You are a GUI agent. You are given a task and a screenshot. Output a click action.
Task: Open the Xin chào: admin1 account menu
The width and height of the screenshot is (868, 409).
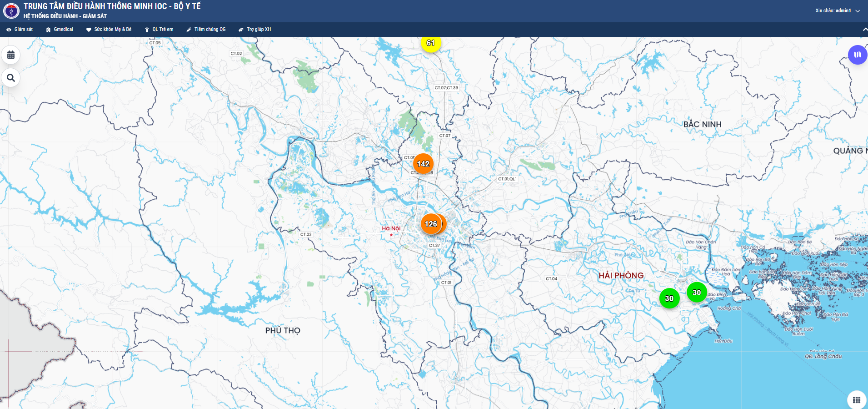pos(833,10)
